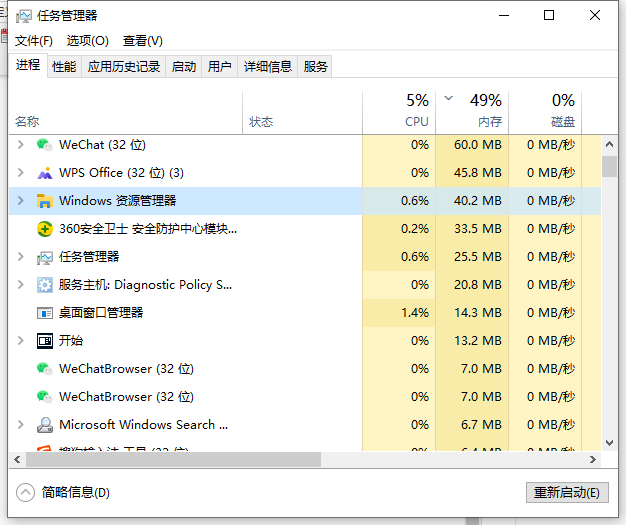The image size is (626, 525).
Task: Click the 1.4% CPU value
Action: (415, 313)
